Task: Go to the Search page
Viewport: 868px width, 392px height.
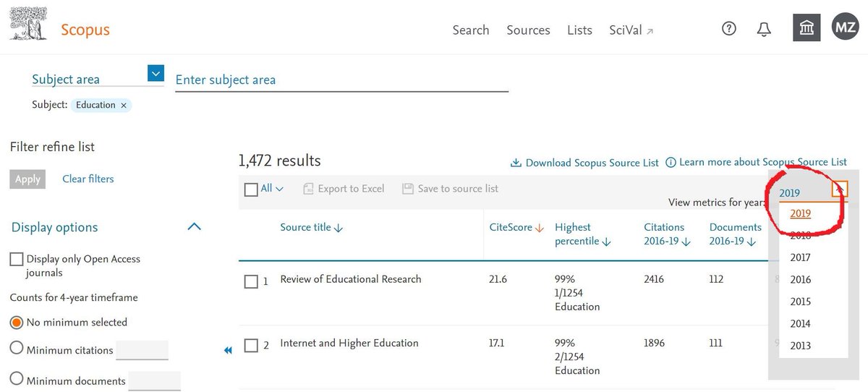Action: [x=471, y=30]
